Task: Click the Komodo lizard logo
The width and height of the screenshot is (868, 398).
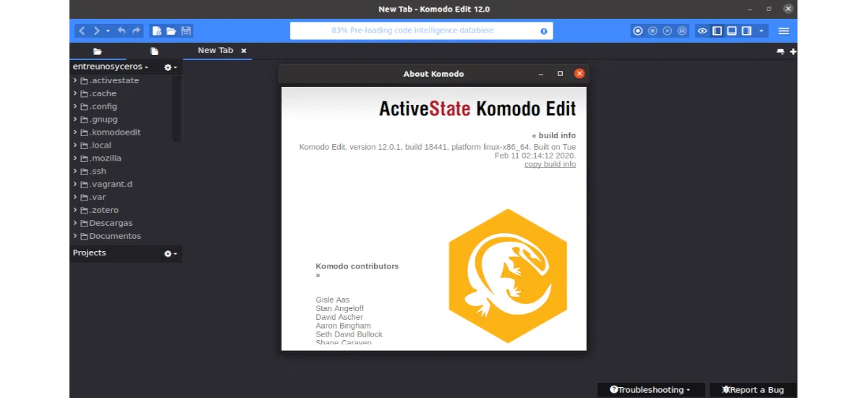Action: pyautogui.click(x=507, y=276)
